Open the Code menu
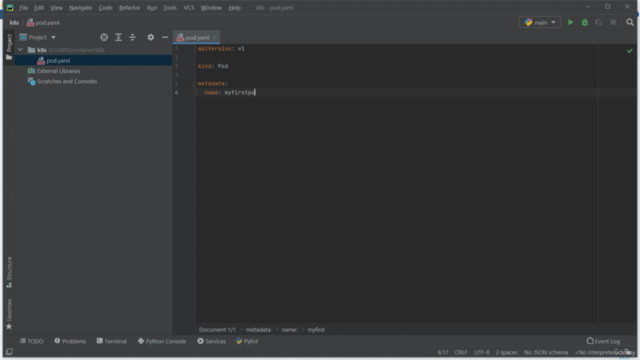The image size is (640, 360). [x=105, y=8]
